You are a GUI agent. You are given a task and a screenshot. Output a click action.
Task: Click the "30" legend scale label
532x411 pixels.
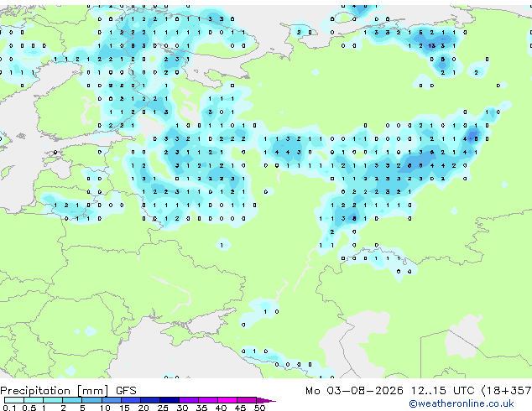[182, 408]
